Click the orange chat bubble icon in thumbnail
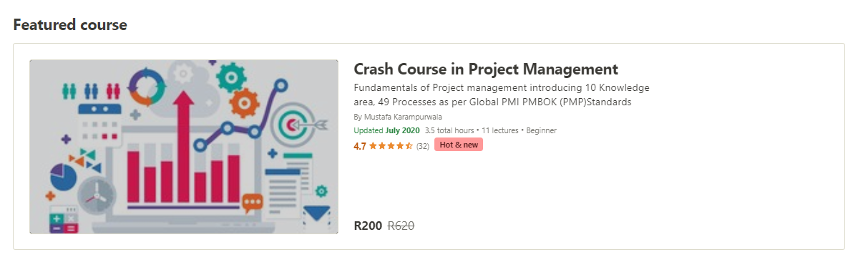Image resolution: width=868 pixels, height=275 pixels. point(253,203)
